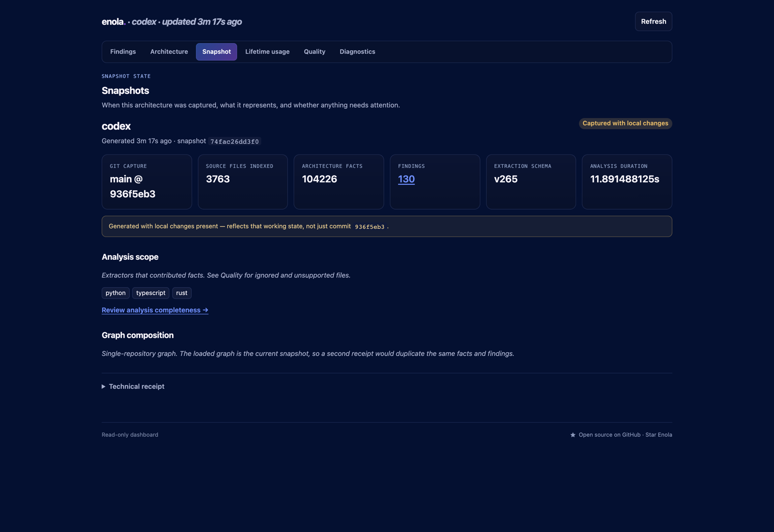Viewport: 774px width, 532px height.
Task: Click the Captured with local changes badge
Action: point(625,123)
